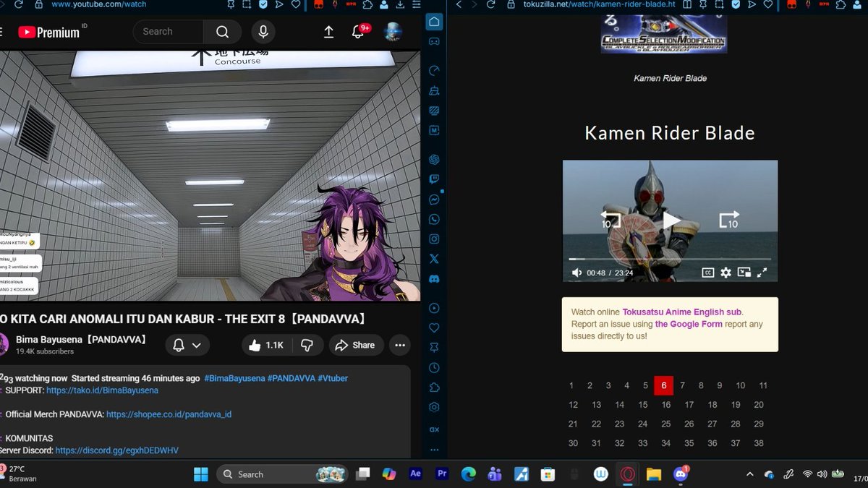Viewport: 868px width, 488px height.
Task: Share the YouTube stream
Action: point(355,345)
